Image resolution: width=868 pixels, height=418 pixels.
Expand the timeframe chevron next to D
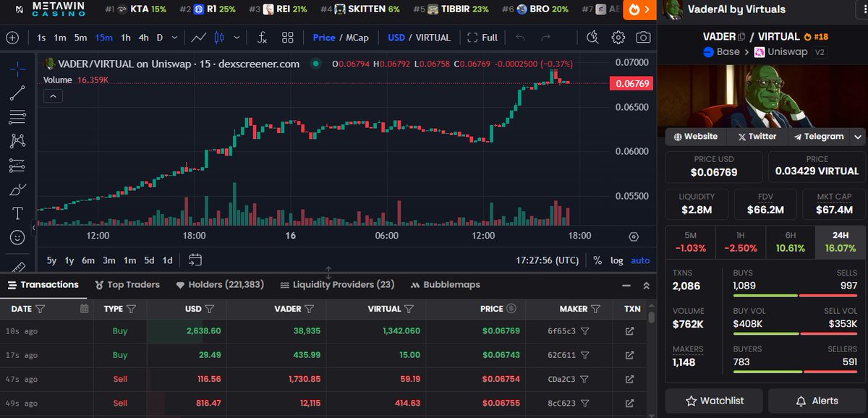pyautogui.click(x=174, y=38)
